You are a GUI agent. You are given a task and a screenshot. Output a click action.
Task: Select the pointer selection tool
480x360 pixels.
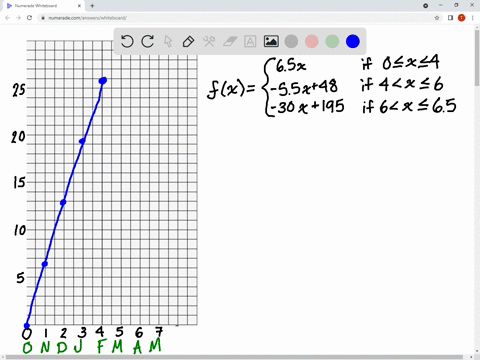point(168,42)
